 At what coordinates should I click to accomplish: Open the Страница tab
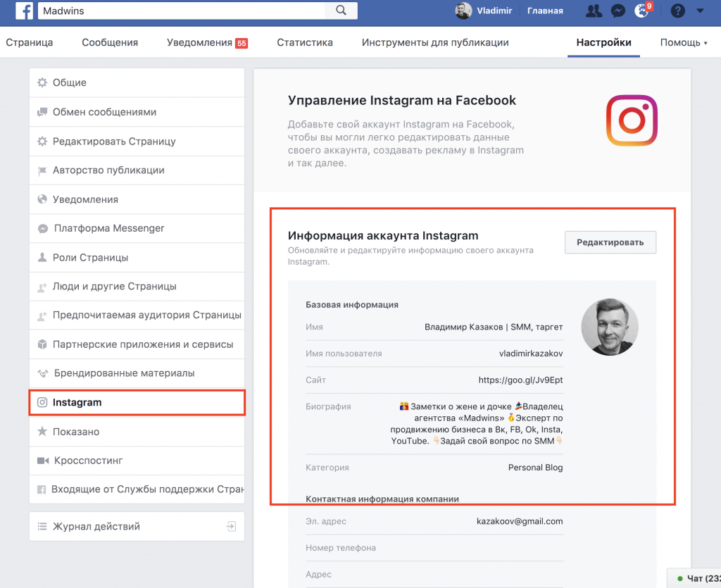pos(30,42)
